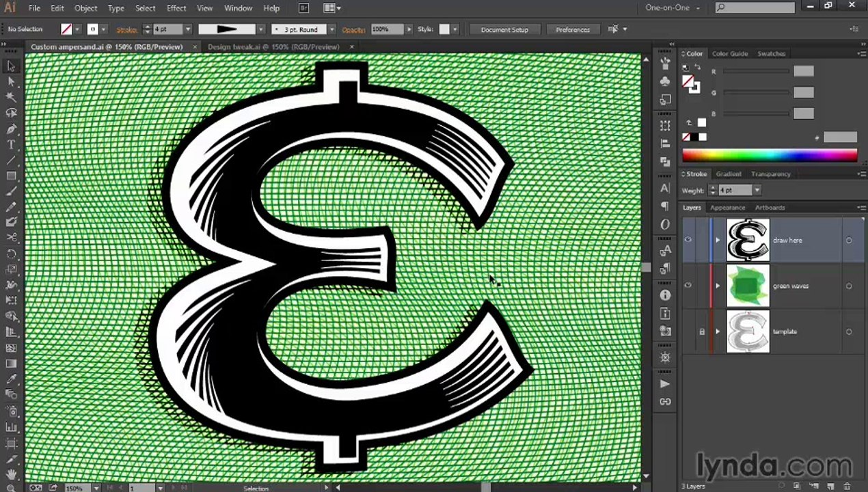Click the R channel slider track
Viewport: 868px width, 492px height.
click(x=755, y=71)
